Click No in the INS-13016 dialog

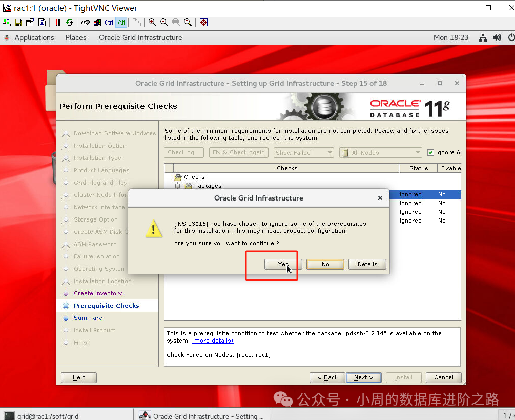tap(325, 264)
